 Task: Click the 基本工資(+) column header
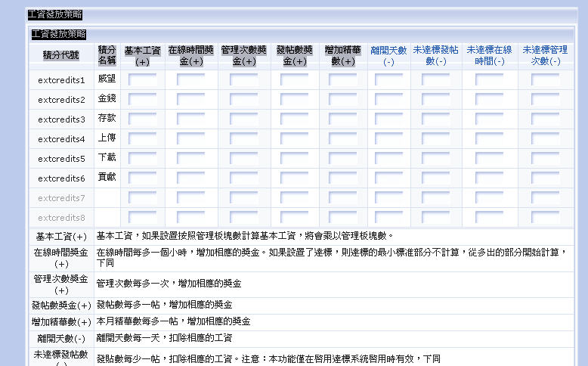pyautogui.click(x=143, y=56)
